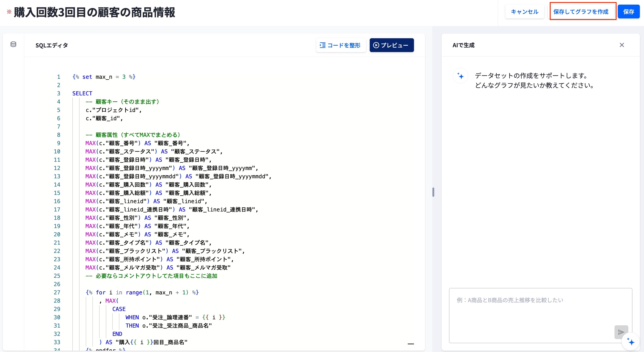This screenshot has height=352, width=644.
Task: Click c."顧客_id" on line 6
Action: click(104, 118)
